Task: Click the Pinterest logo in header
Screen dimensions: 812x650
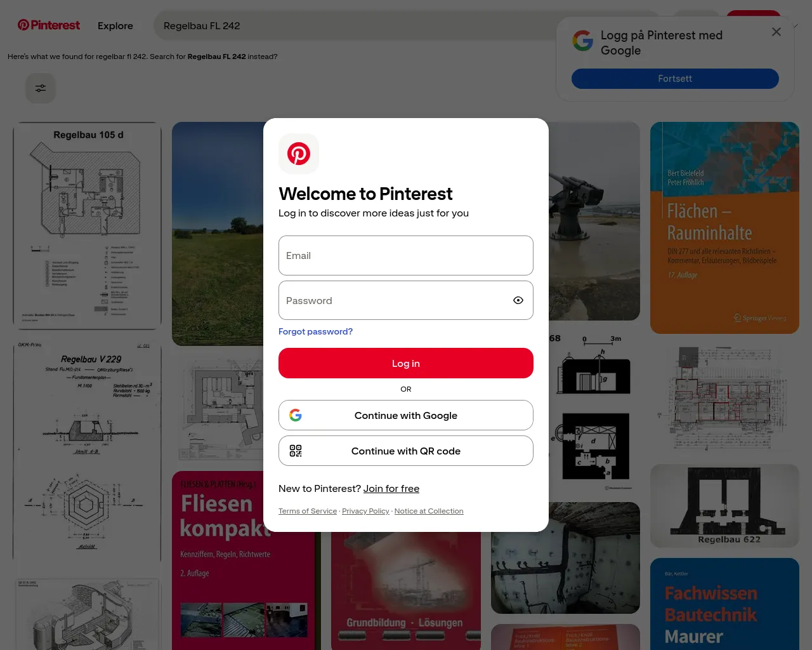Action: (x=49, y=25)
